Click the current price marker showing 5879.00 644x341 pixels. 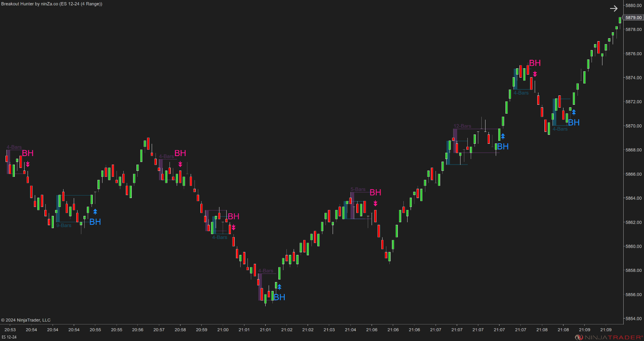(x=632, y=17)
